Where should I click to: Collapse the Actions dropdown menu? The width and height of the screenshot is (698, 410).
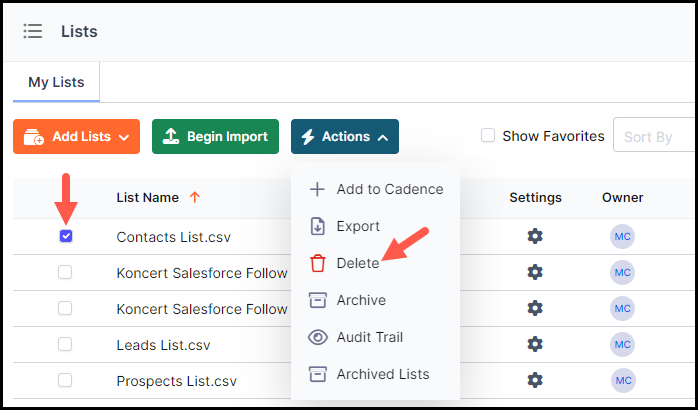click(x=345, y=136)
